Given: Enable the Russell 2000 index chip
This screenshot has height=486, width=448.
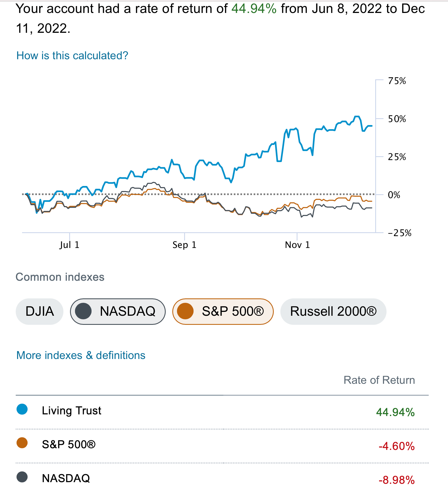Looking at the screenshot, I should (333, 312).
